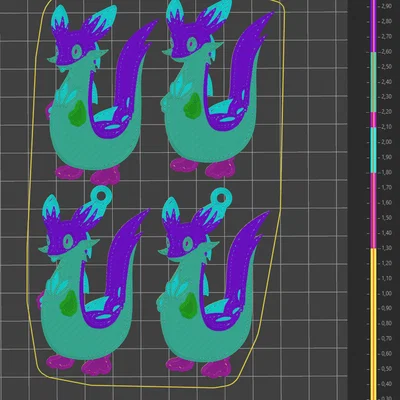
Task: Click the 2,00 layer height label
Action: 386,142
